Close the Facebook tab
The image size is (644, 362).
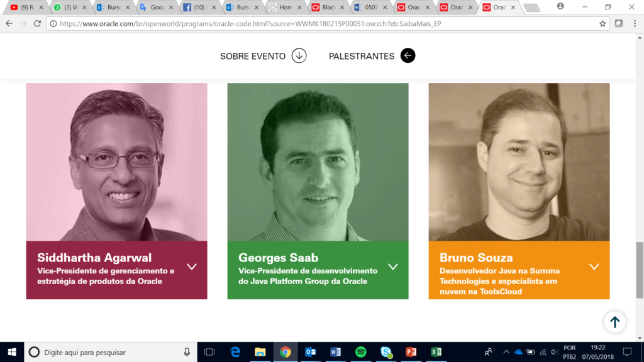tap(214, 8)
